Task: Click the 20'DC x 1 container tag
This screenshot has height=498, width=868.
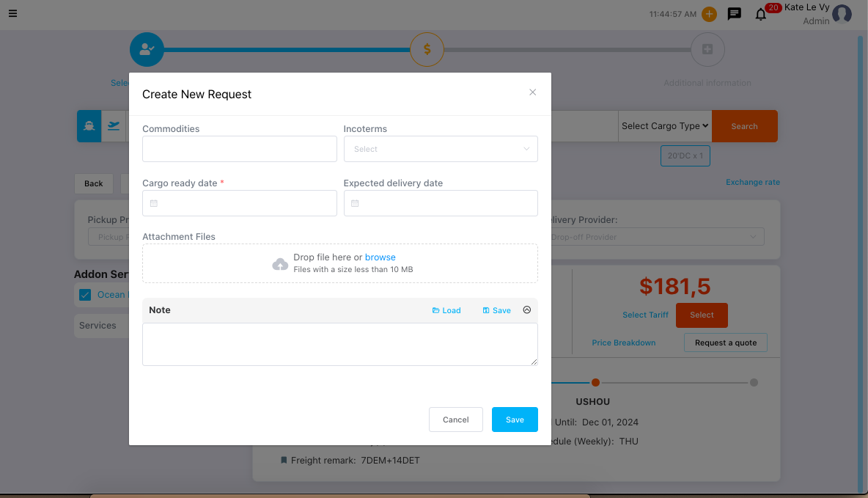Action: (x=685, y=155)
